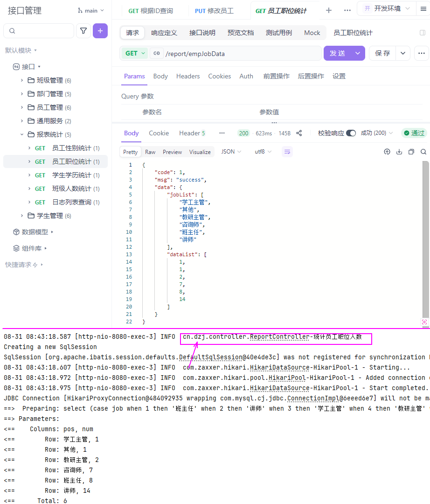Image resolution: width=430 pixels, height=504 pixels.
Task: Click the filter funnel icon in sidebar
Action: (x=83, y=31)
